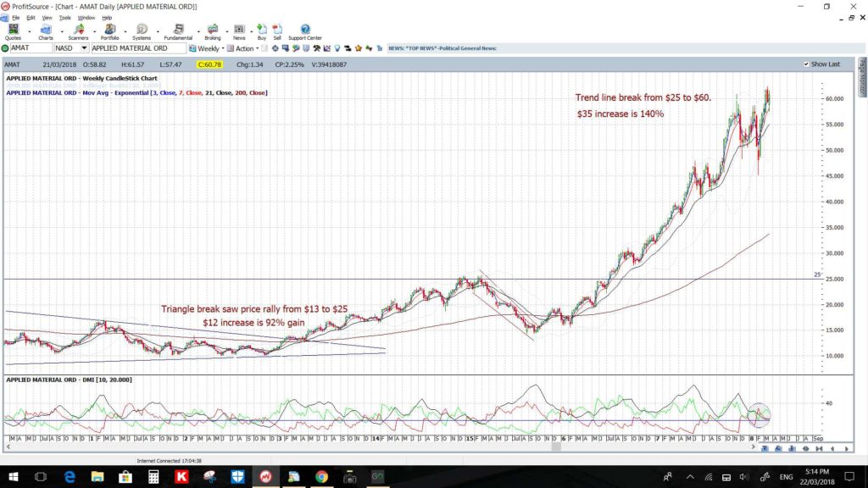Image resolution: width=868 pixels, height=488 pixels.
Task: Click scroll-left arrow on chart scrollbar
Action: tap(8, 447)
